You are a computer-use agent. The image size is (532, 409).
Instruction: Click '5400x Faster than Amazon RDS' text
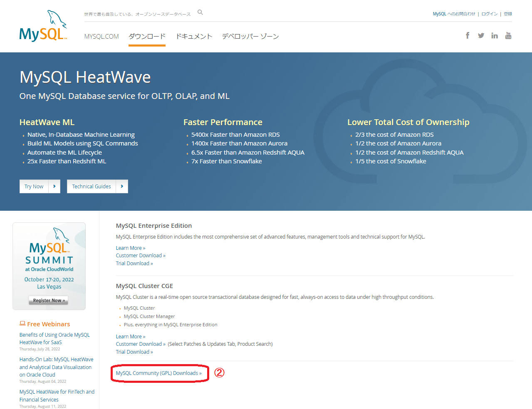(235, 135)
